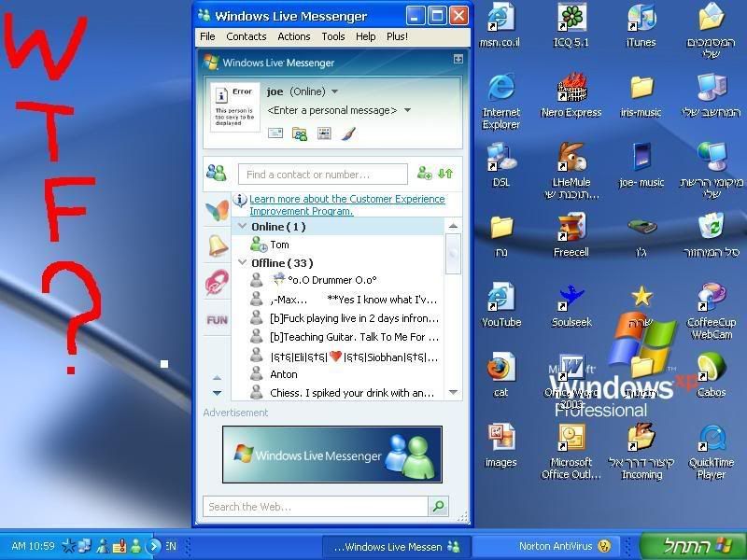747x560 pixels.
Task: Open the MSN butterfly tab
Action: (218, 210)
